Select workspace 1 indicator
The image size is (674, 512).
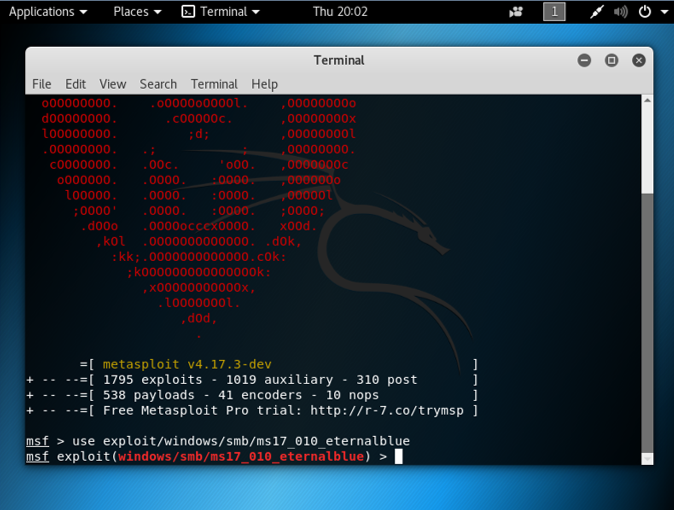554,12
